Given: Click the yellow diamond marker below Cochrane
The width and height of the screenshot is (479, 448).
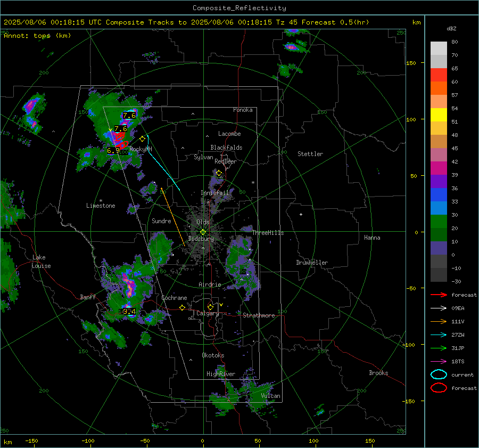Looking at the screenshot, I should point(183,307).
